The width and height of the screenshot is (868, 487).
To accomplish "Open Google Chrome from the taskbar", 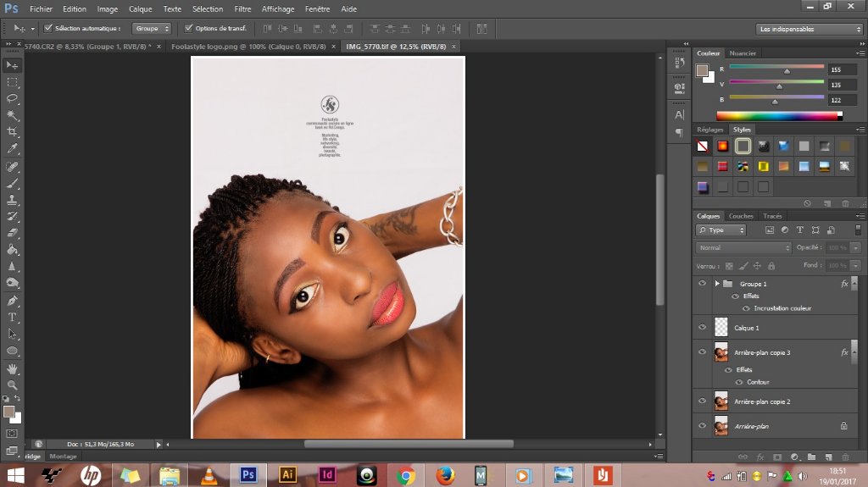I will tap(406, 475).
